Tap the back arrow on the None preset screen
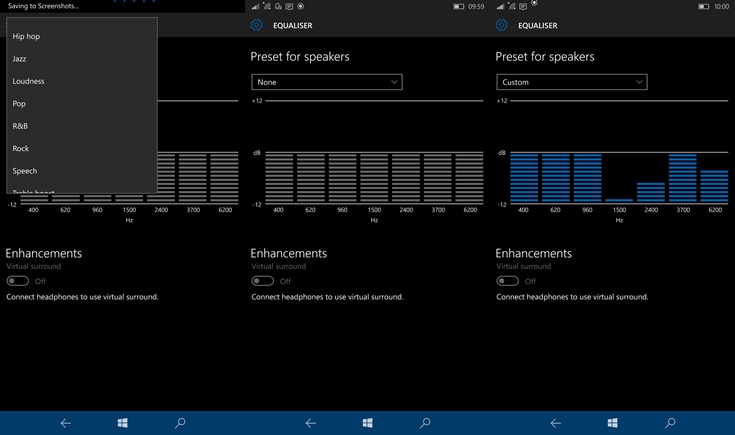735x435 pixels. coord(311,423)
